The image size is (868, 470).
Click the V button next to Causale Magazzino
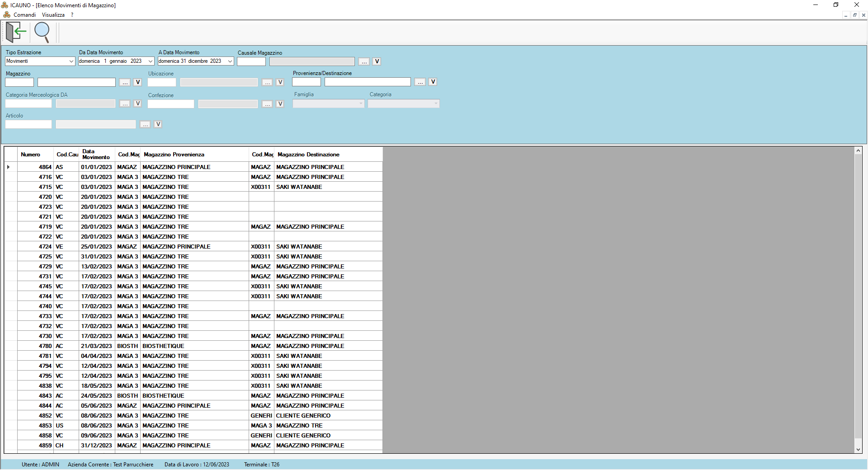[x=377, y=61]
